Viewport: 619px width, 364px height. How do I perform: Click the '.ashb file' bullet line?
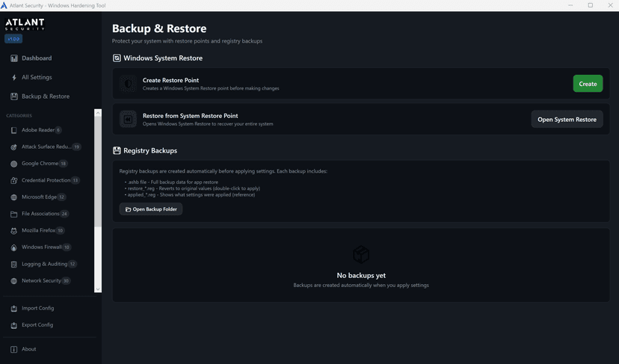point(171,182)
